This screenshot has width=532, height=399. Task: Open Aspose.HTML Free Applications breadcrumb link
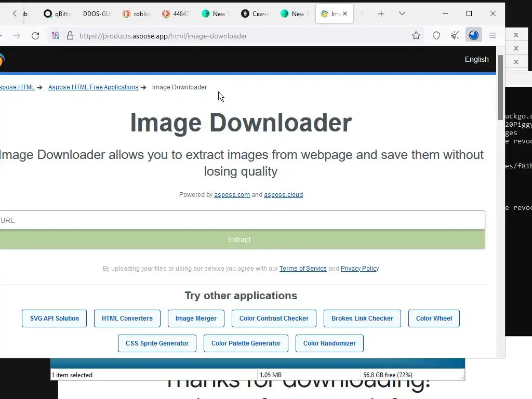coord(94,87)
